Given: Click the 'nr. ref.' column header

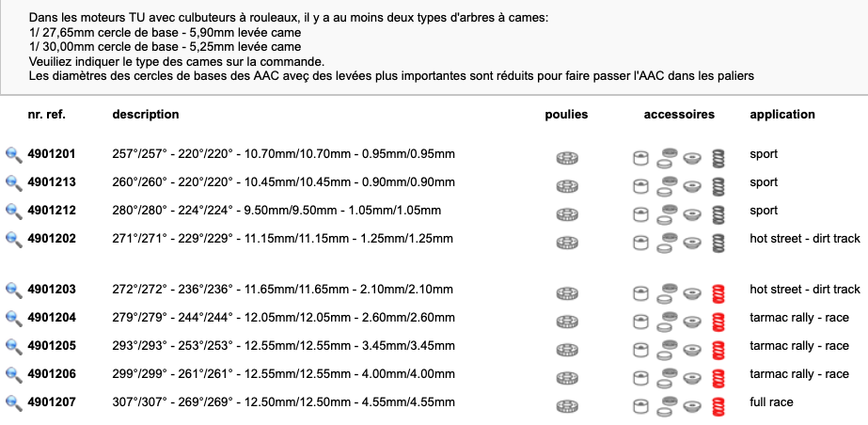Looking at the screenshot, I should coord(46,115).
